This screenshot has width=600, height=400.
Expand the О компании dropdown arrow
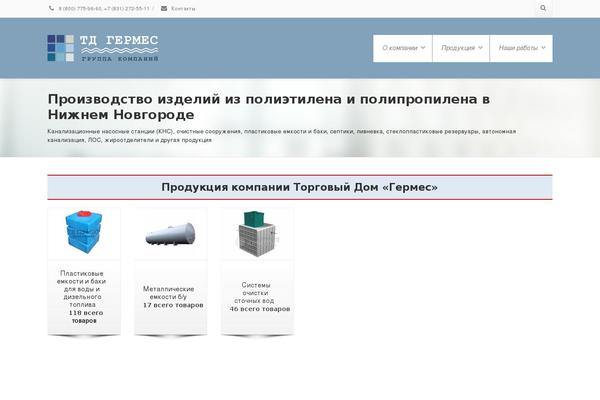(x=423, y=48)
